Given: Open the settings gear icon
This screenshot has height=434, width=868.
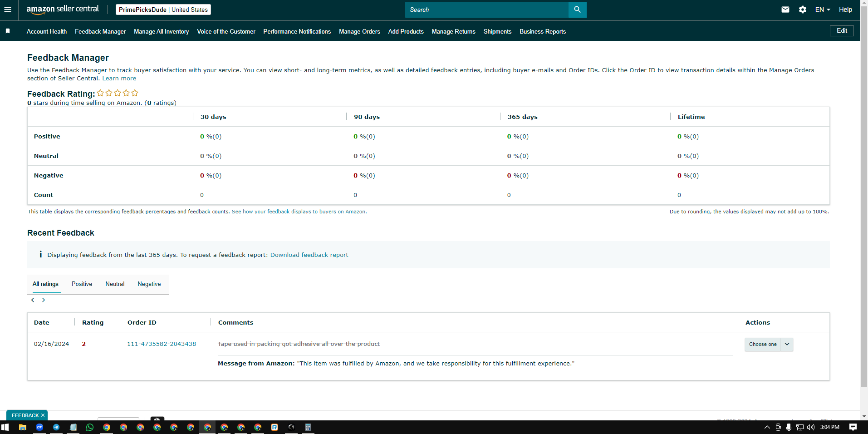Looking at the screenshot, I should tap(803, 10).
